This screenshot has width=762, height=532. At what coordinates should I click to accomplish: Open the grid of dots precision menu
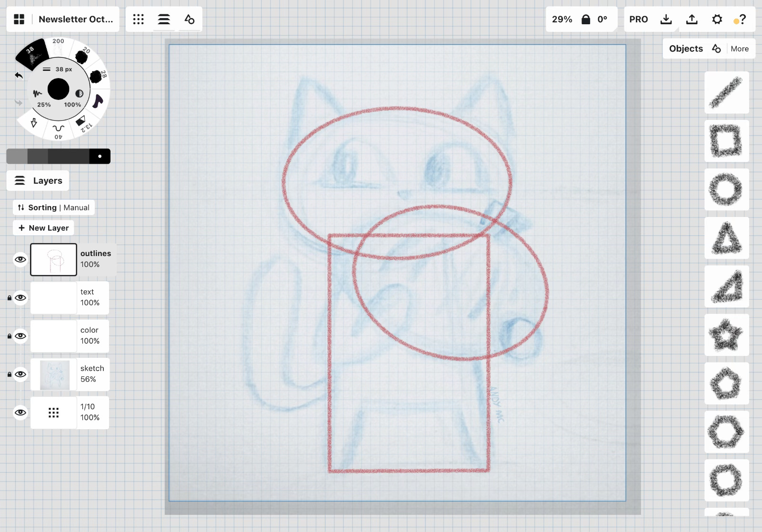tap(139, 19)
